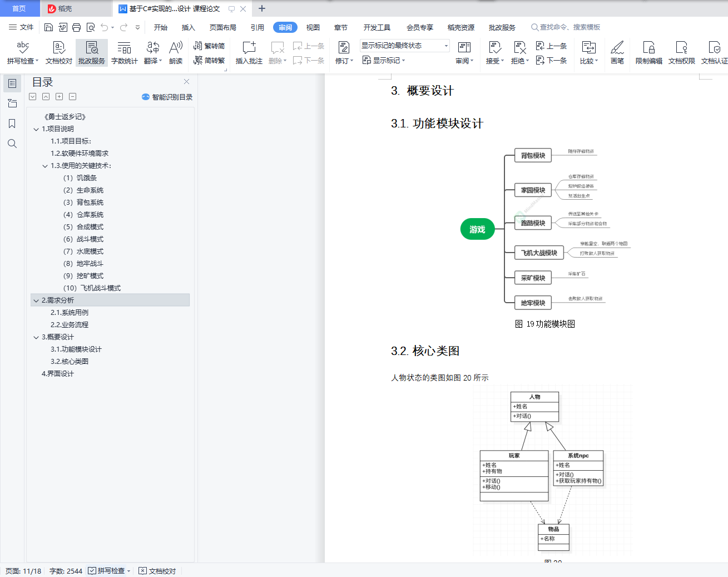Image resolution: width=728 pixels, height=577 pixels.
Task: Go to 上一条 revision beside 拒绝
Action: click(x=551, y=46)
